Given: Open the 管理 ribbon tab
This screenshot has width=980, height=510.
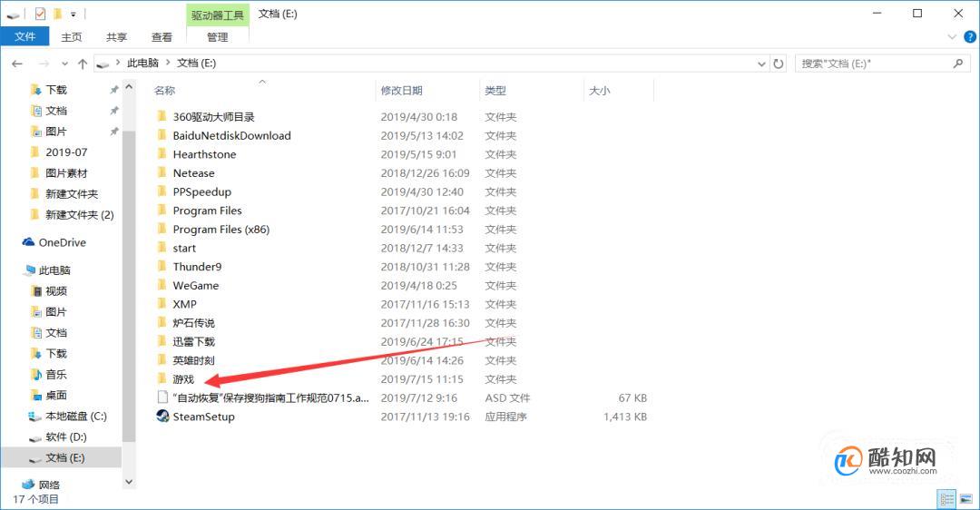Looking at the screenshot, I should pyautogui.click(x=218, y=37).
